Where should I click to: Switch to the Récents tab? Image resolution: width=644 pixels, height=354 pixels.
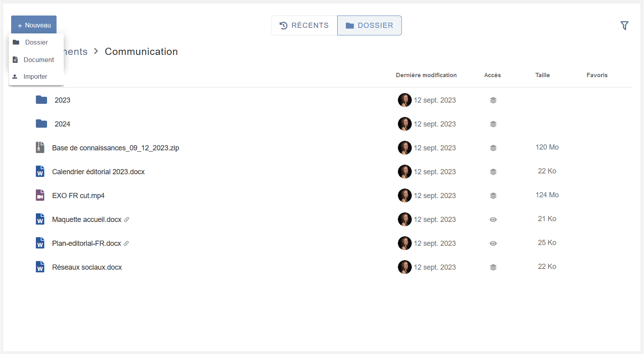tap(304, 25)
